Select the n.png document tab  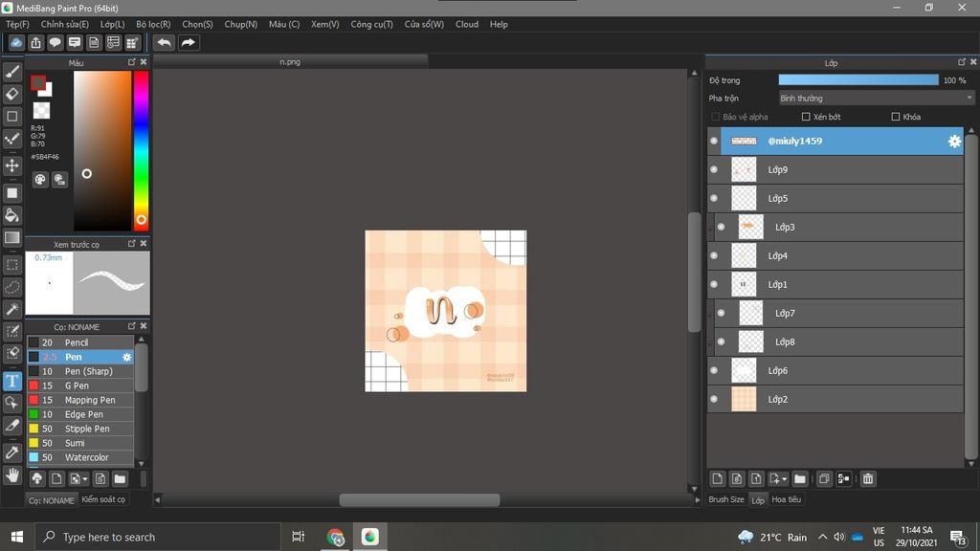(290, 62)
